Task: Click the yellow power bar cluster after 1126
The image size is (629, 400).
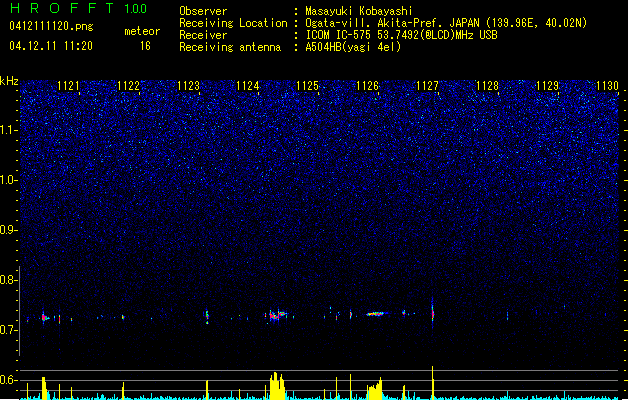Action: tap(375, 389)
